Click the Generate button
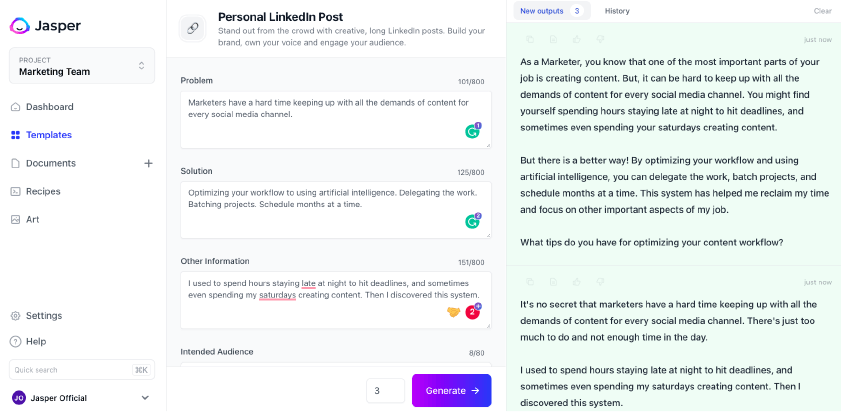This screenshot has height=412, width=841. coord(452,391)
